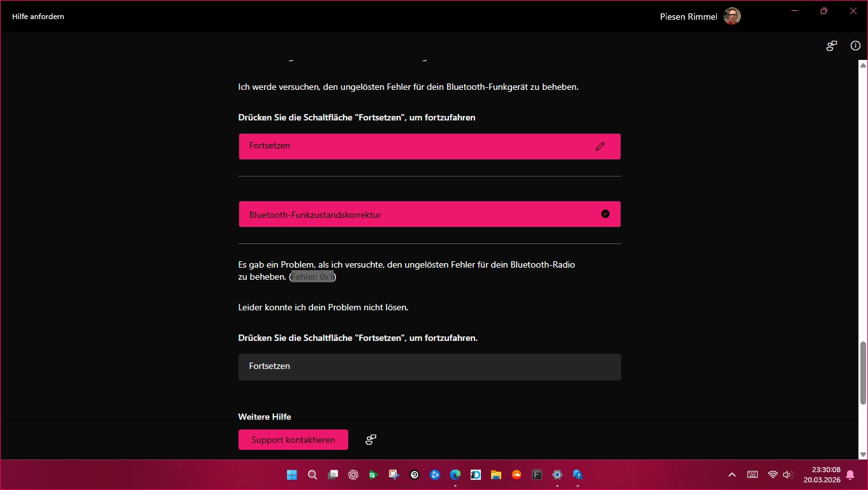The width and height of the screenshot is (868, 490).
Task: Open Microsoft Edge from the taskbar
Action: click(x=455, y=475)
